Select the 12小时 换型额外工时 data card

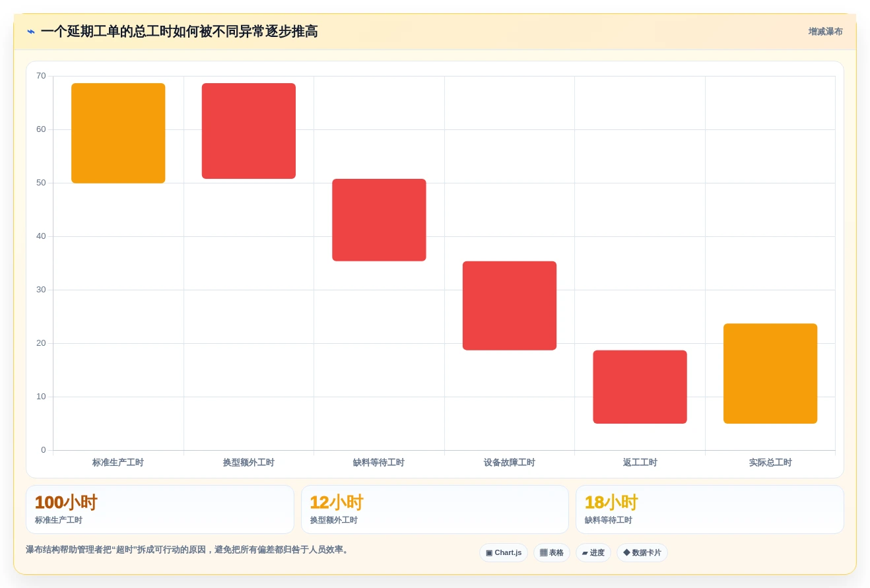pyautogui.click(x=435, y=509)
